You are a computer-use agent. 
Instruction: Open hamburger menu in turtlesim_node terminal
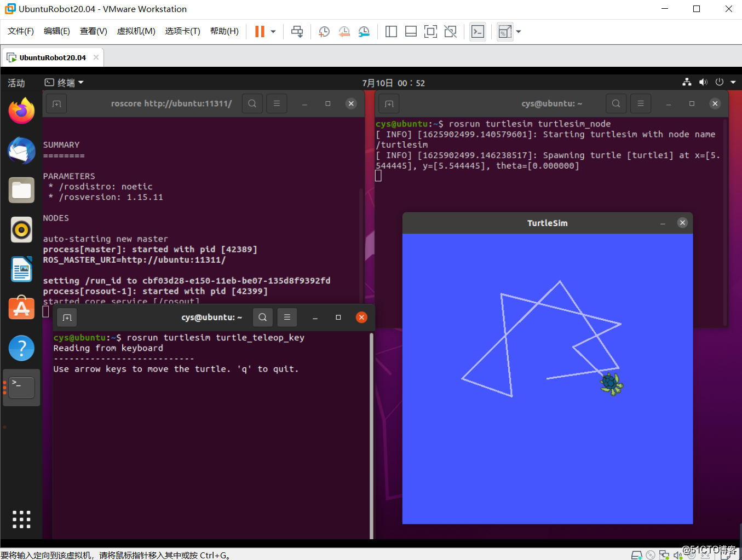(641, 103)
